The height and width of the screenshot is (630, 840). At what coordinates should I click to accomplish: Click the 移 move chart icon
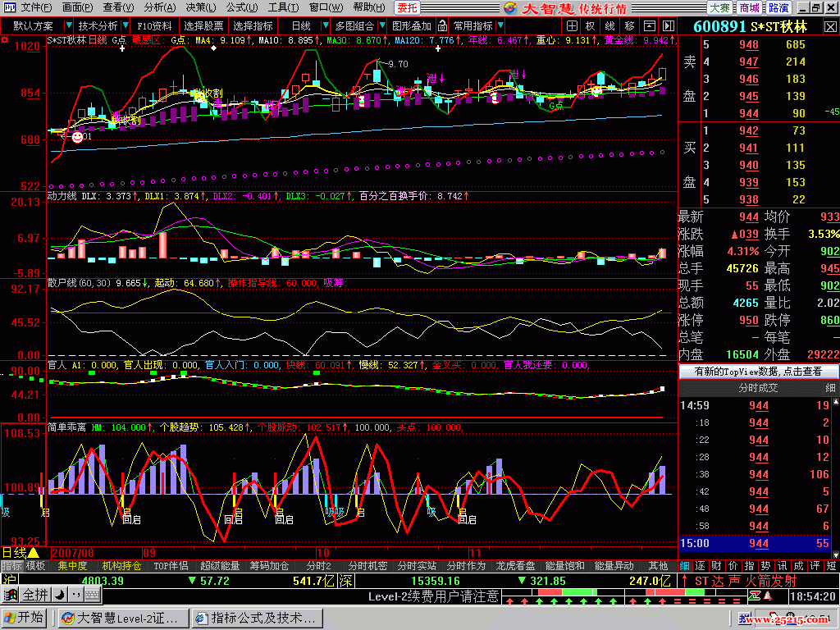[x=629, y=25]
